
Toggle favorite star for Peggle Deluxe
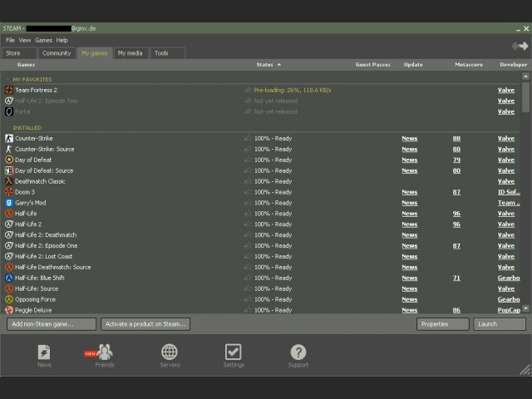248,310
